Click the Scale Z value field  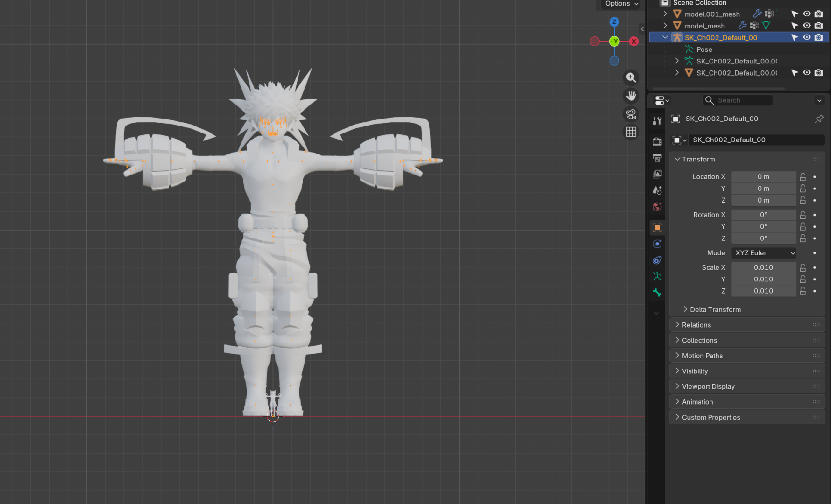(764, 291)
